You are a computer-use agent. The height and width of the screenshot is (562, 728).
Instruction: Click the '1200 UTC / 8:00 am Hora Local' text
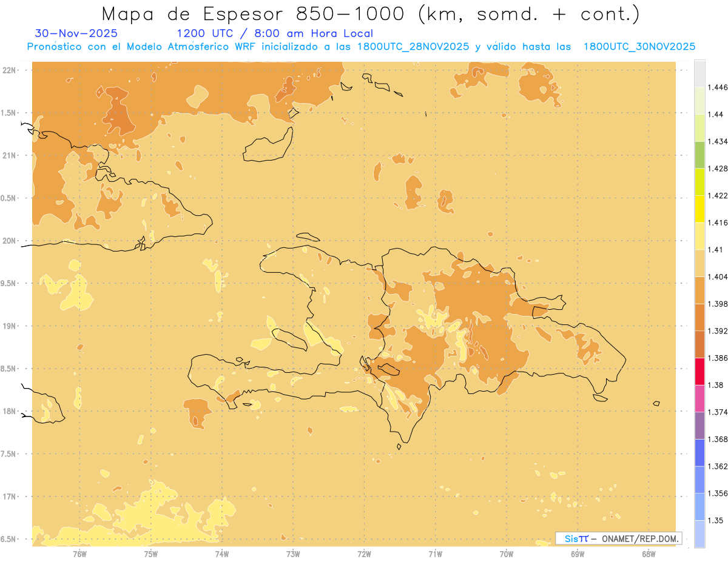coord(274,34)
